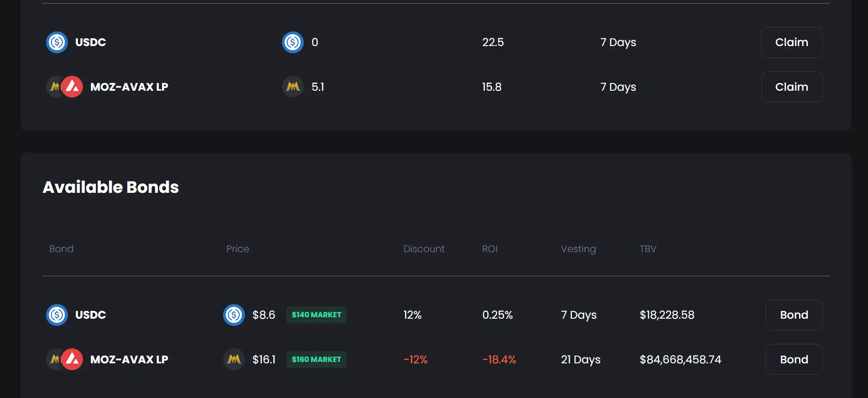Sort by ROI column header
Image resolution: width=868 pixels, height=398 pixels.
[x=489, y=249]
